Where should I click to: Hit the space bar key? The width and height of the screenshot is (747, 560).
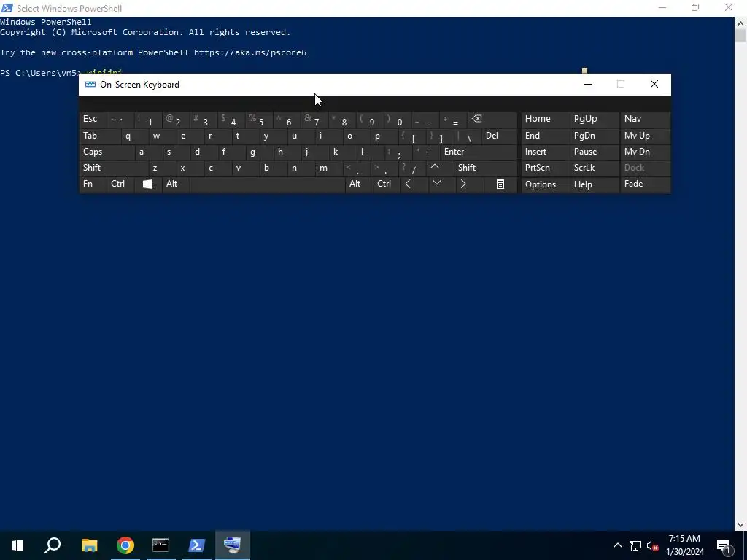click(x=267, y=184)
